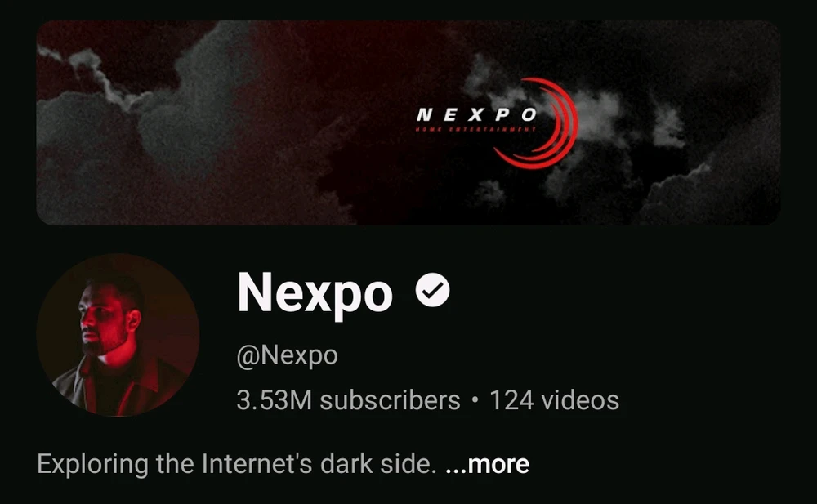Click the word 'videos' in the channel stats
Viewport: 817px width, 504px height.
[580, 400]
